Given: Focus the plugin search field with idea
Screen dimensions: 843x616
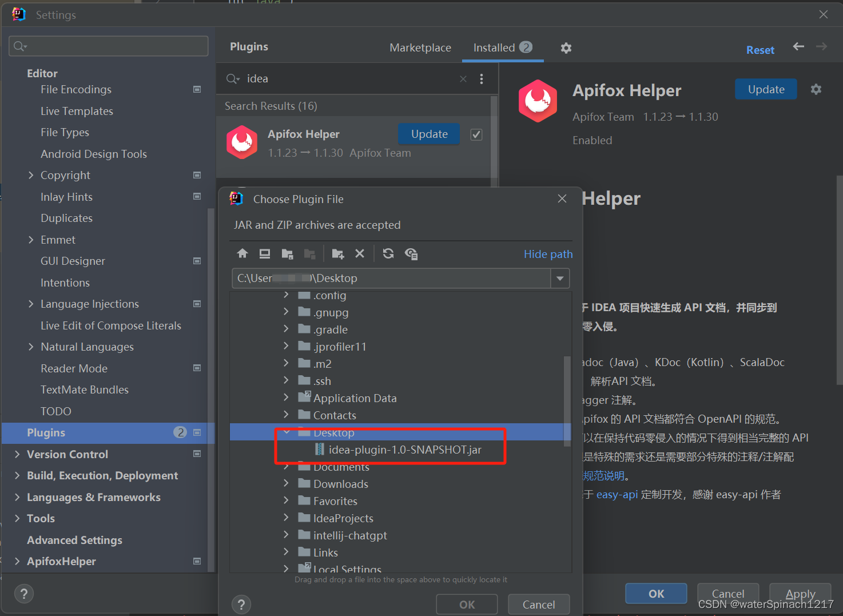Looking at the screenshot, I should point(349,79).
